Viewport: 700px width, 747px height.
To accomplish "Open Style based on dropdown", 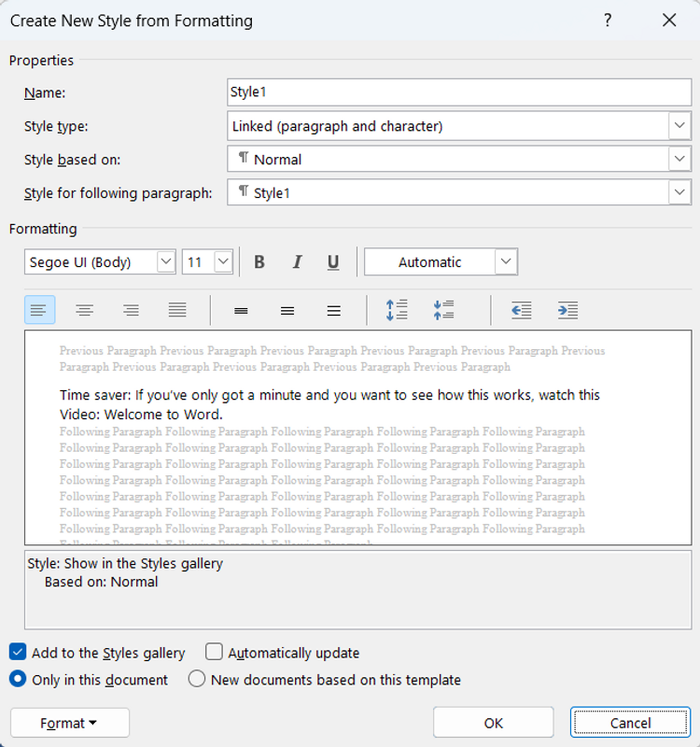I will click(679, 159).
